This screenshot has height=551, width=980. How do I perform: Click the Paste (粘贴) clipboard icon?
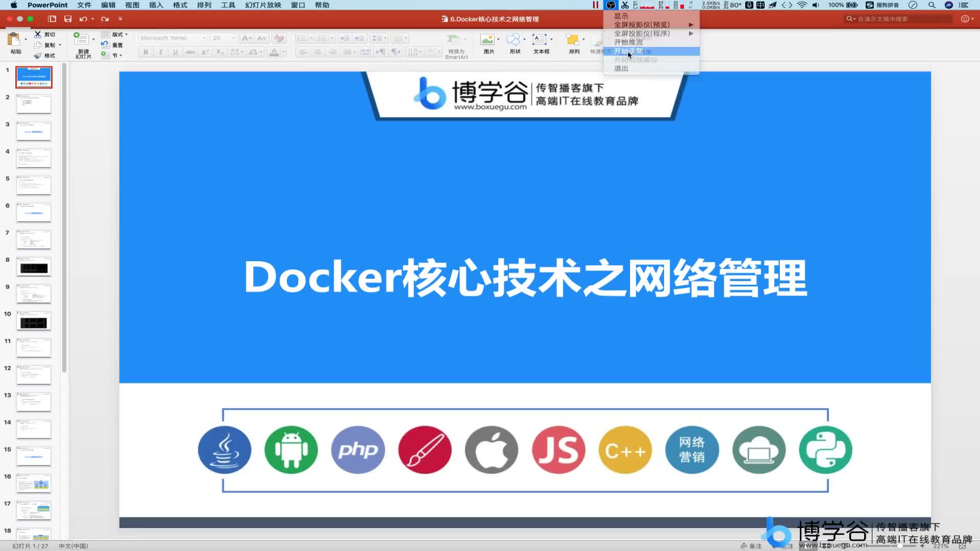13,40
